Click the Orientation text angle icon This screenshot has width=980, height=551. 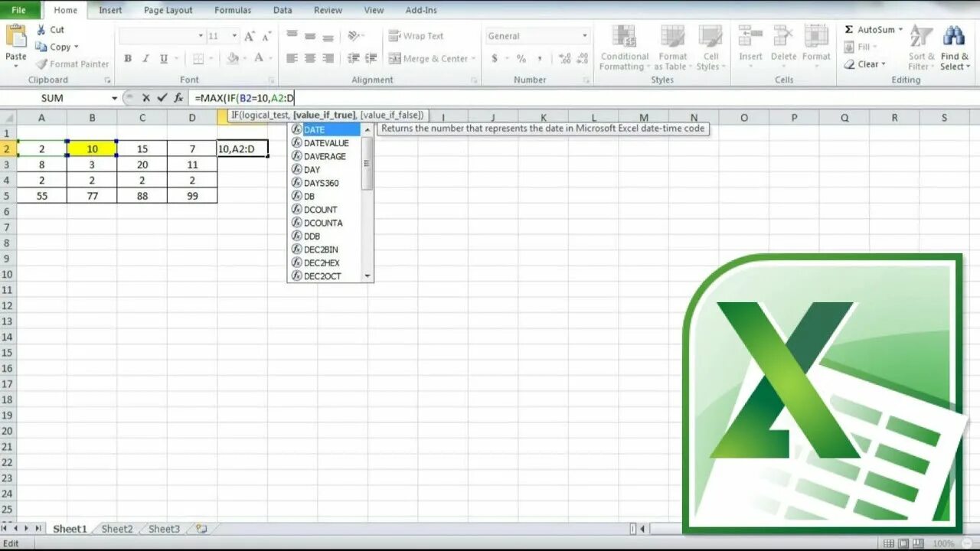[354, 36]
